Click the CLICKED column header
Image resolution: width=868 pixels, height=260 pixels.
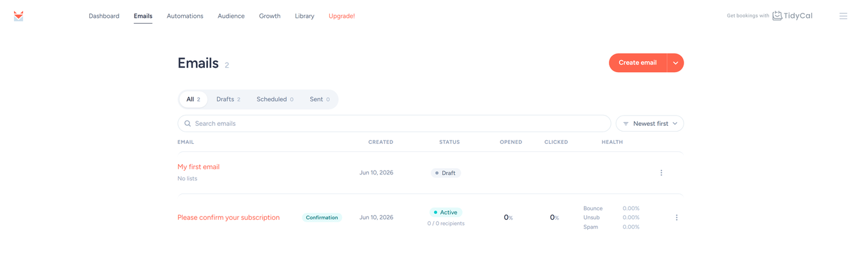point(556,142)
